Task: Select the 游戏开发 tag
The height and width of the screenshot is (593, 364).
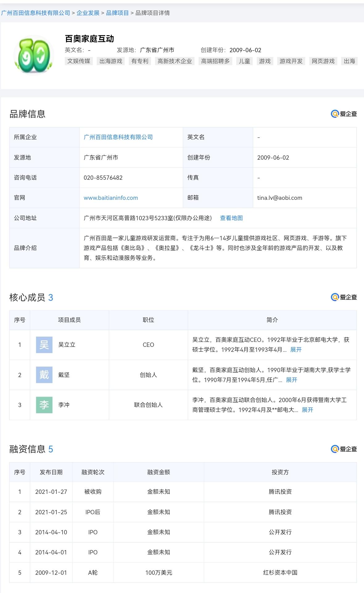Action: pyautogui.click(x=291, y=61)
